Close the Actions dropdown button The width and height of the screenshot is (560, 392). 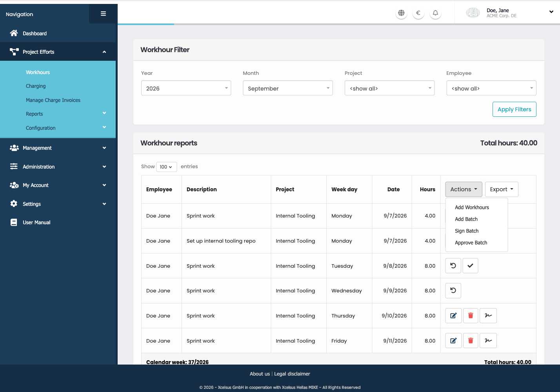click(x=464, y=189)
